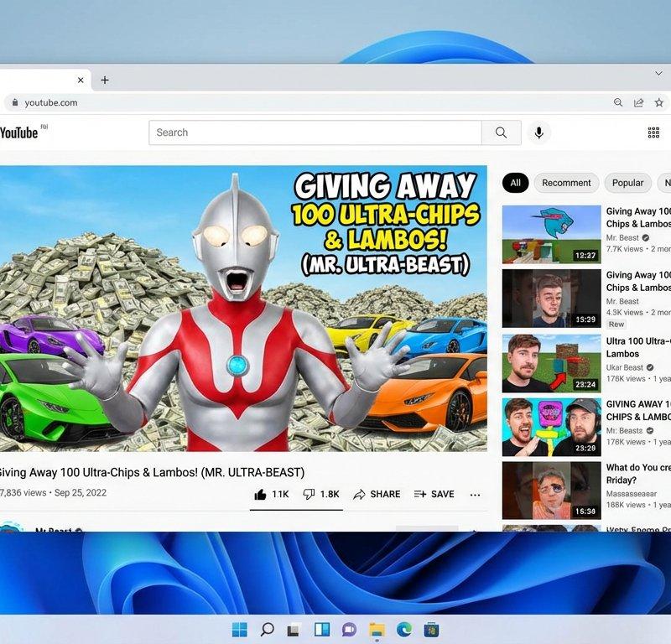671x644 pixels.
Task: Start voice search with microphone icon
Action: pos(538,132)
